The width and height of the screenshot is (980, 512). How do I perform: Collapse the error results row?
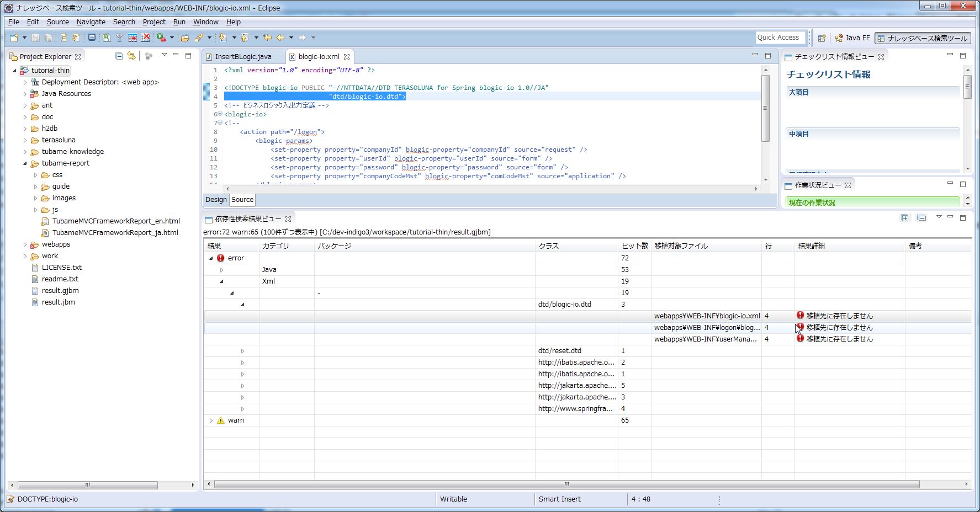[x=211, y=258]
